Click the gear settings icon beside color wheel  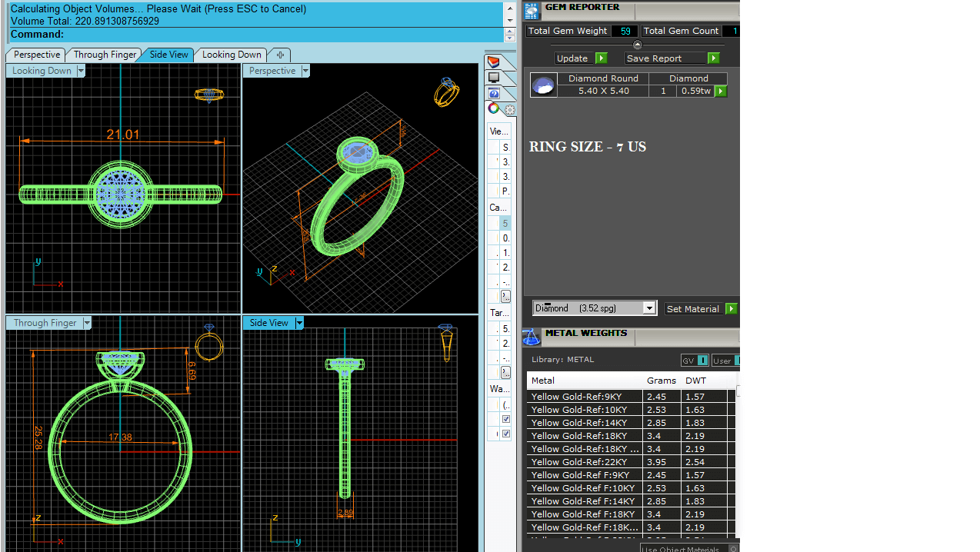tap(509, 110)
